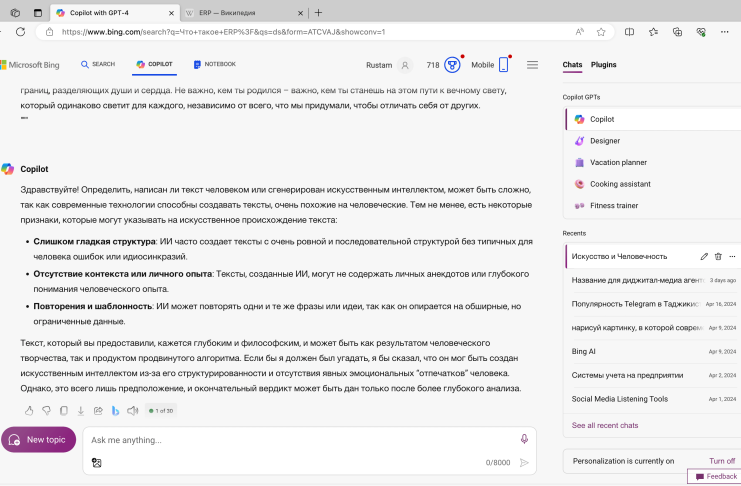Select Copilot GPT in sidebar
This screenshot has width=741, height=486.
click(x=653, y=119)
